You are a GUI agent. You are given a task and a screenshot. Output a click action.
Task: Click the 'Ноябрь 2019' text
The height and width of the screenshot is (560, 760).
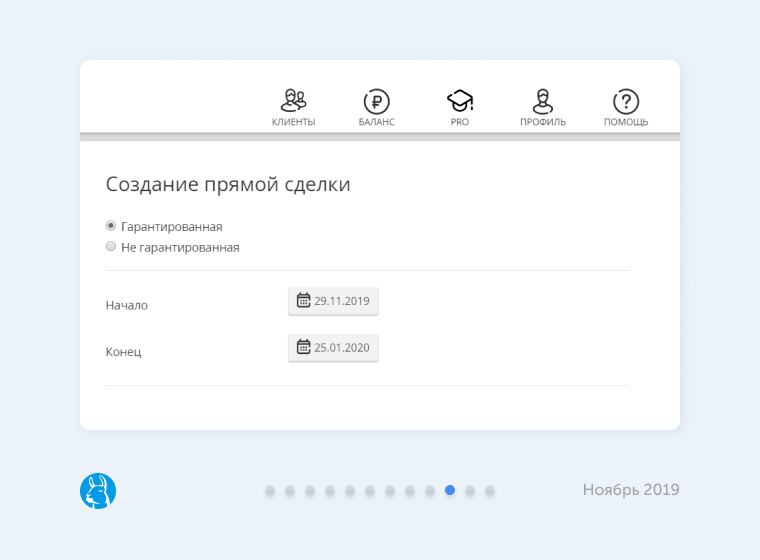coord(631,490)
